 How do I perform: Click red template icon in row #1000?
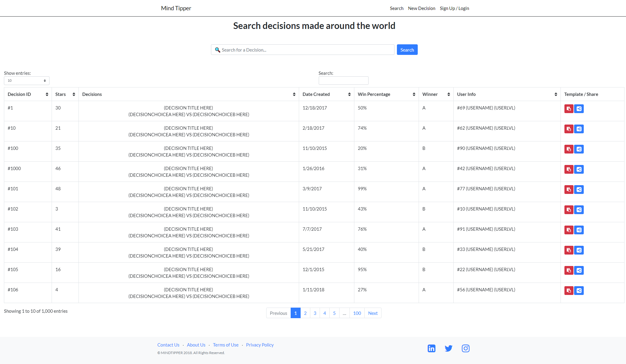[x=569, y=169]
